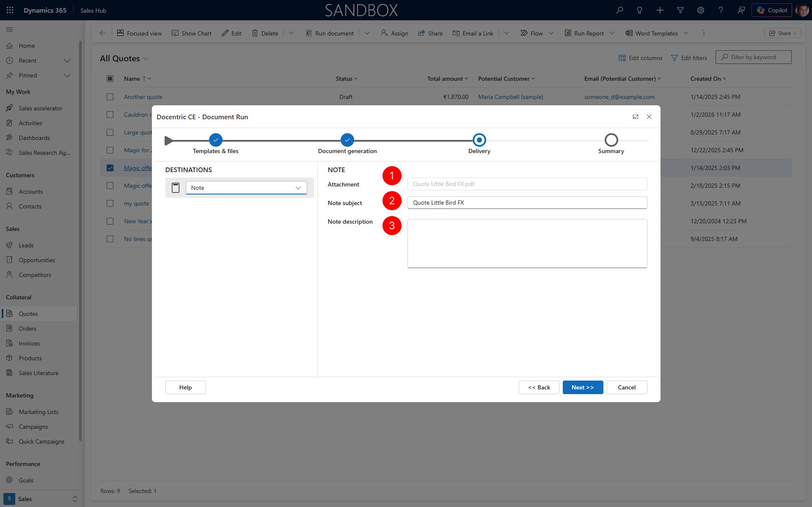Click the back arrow in command bar
This screenshot has height=507, width=812.
[103, 33]
